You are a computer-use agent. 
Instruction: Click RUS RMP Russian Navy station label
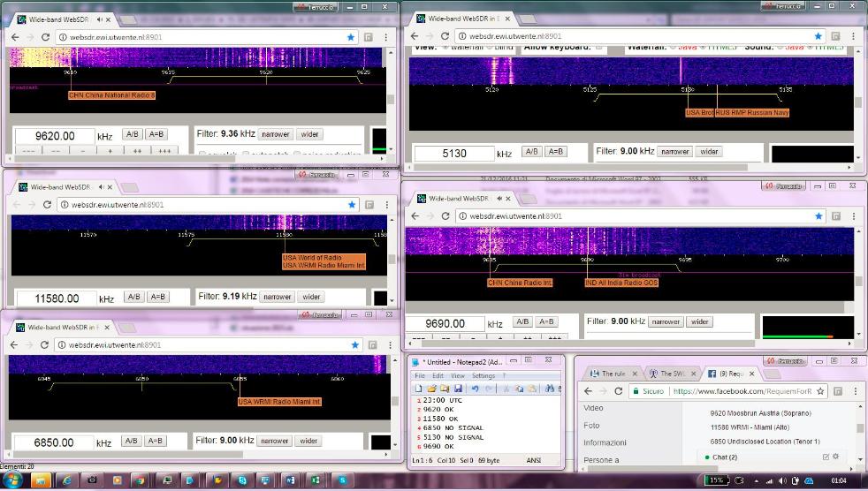point(752,112)
